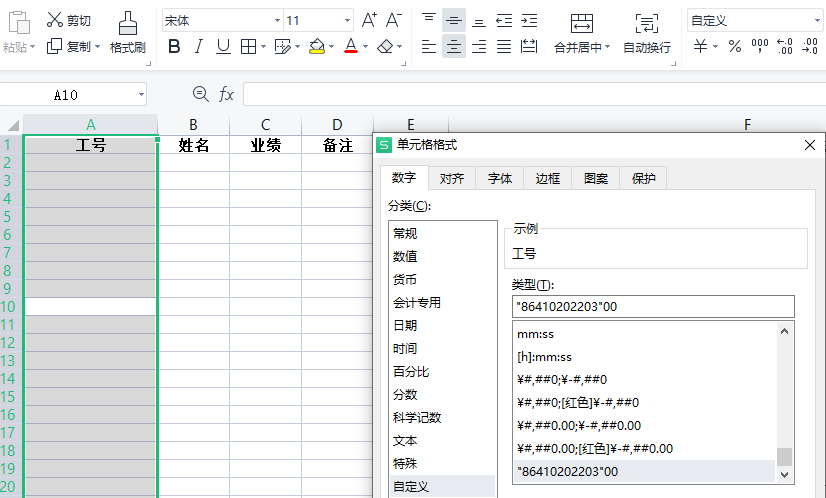Switch to the 数字 tab
The image size is (826, 498).
[404, 178]
